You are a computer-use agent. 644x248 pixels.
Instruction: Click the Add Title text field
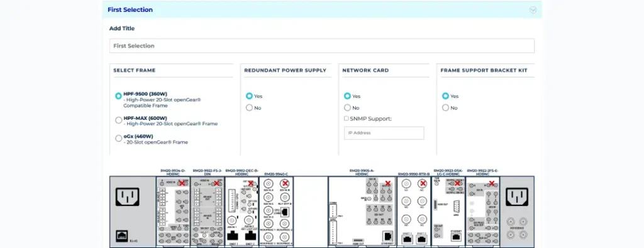321,46
